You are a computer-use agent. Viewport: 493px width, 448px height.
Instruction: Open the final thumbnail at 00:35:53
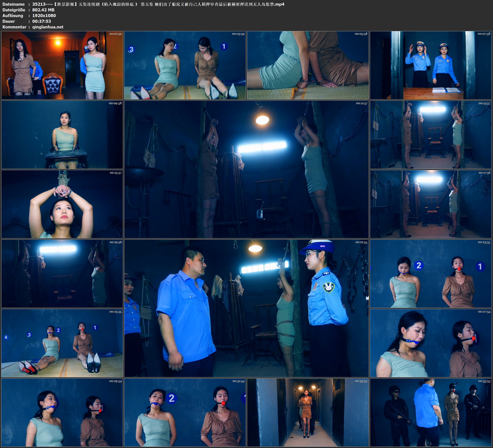point(431,412)
